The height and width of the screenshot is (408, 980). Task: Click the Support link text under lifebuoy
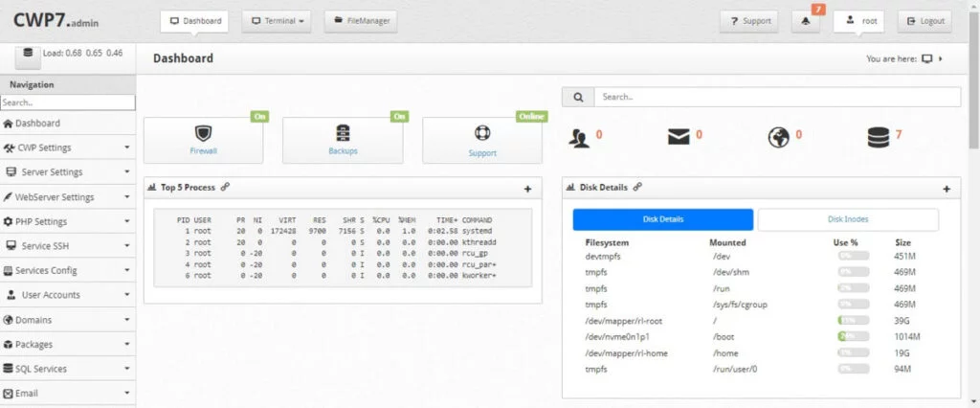pos(482,153)
